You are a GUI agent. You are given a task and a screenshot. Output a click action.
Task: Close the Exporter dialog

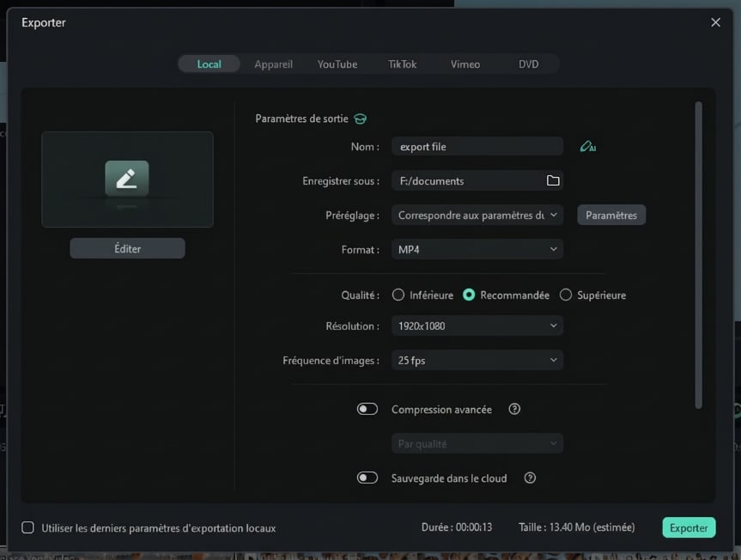point(715,22)
